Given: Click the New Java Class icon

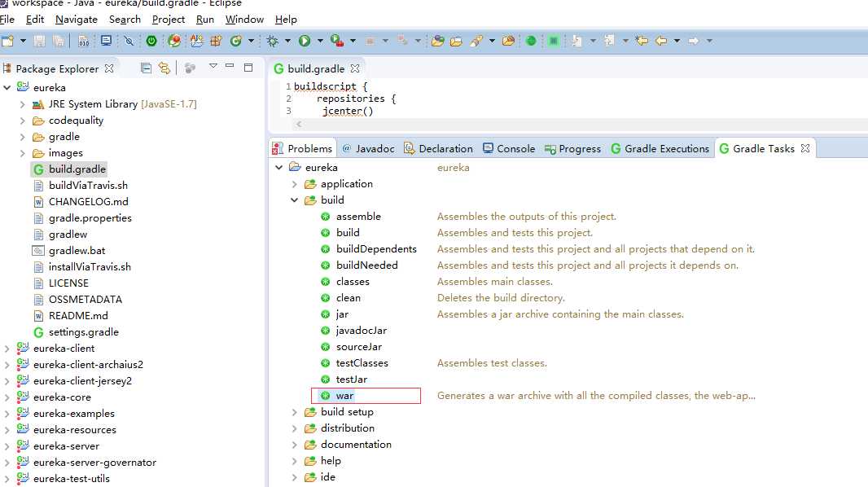Looking at the screenshot, I should click(x=236, y=41).
